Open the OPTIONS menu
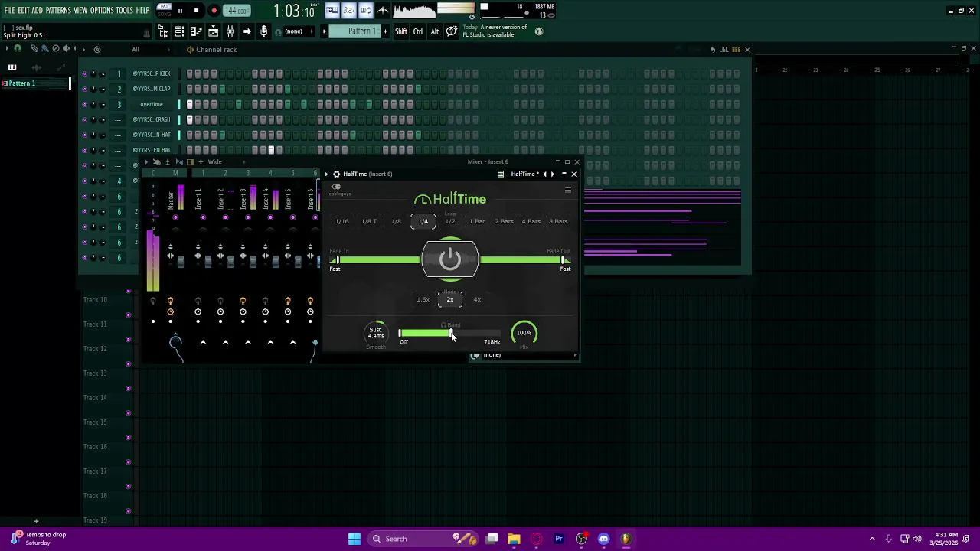The height and width of the screenshot is (551, 980). click(x=102, y=11)
